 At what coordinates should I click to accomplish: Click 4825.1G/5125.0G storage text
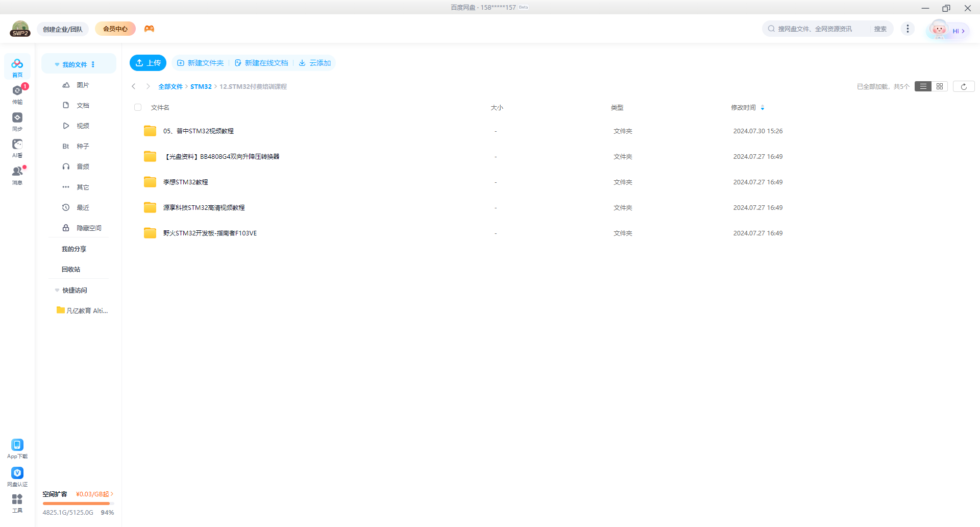pyautogui.click(x=68, y=512)
